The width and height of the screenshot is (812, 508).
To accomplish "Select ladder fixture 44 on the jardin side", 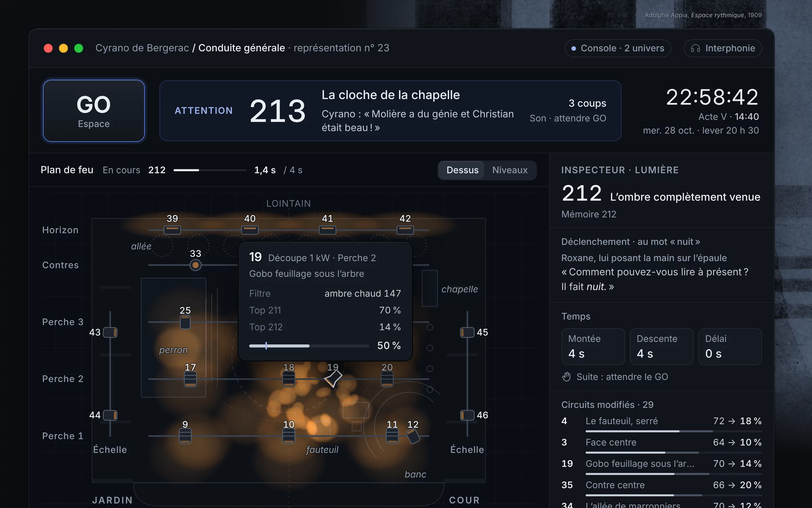I will (x=110, y=415).
